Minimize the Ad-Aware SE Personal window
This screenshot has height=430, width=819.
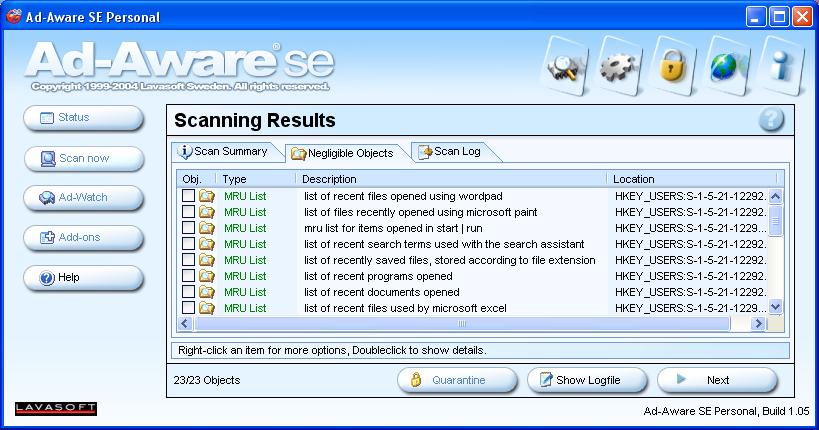tap(755, 17)
